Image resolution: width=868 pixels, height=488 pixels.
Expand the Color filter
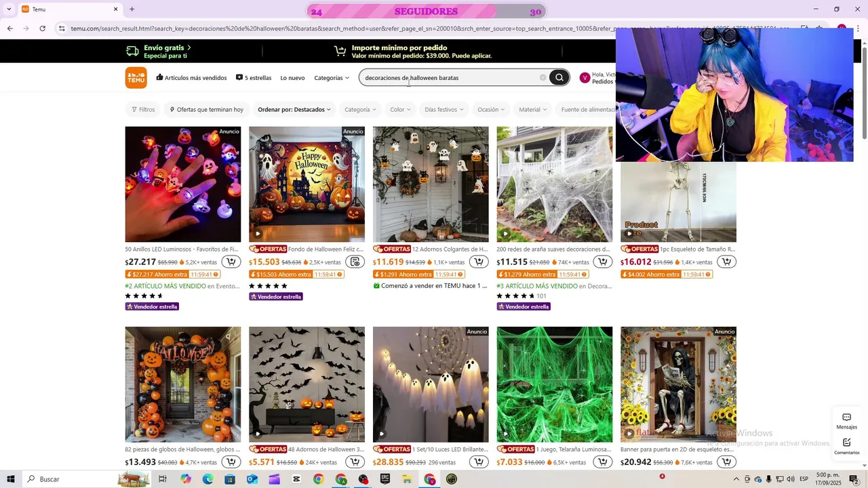click(x=401, y=109)
